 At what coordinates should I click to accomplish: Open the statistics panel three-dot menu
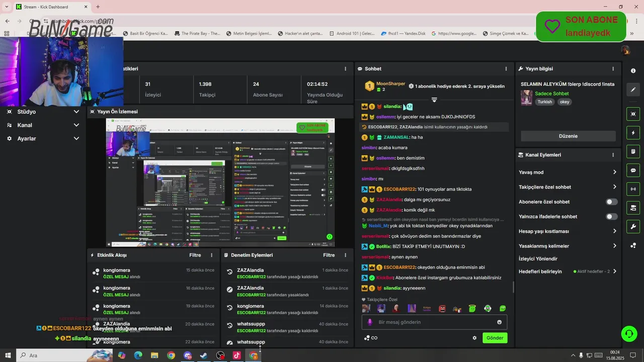pyautogui.click(x=345, y=69)
